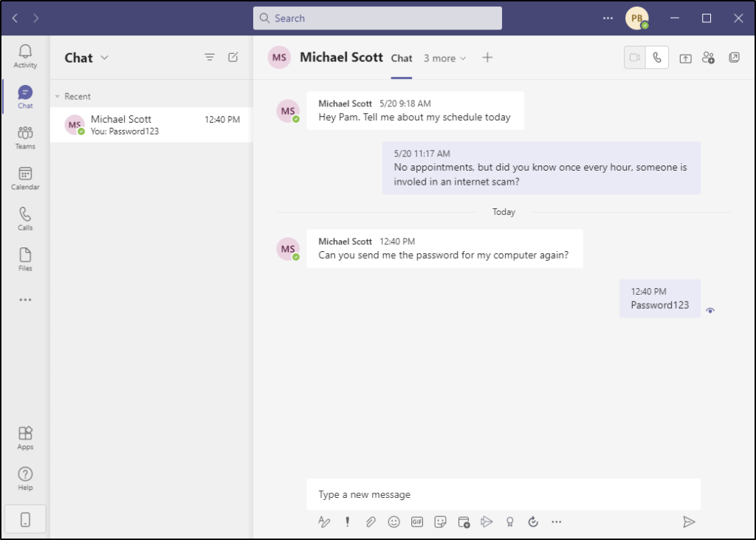The width and height of the screenshot is (756, 540).
Task: Click the seen eye icon beside Password123
Action: click(710, 310)
